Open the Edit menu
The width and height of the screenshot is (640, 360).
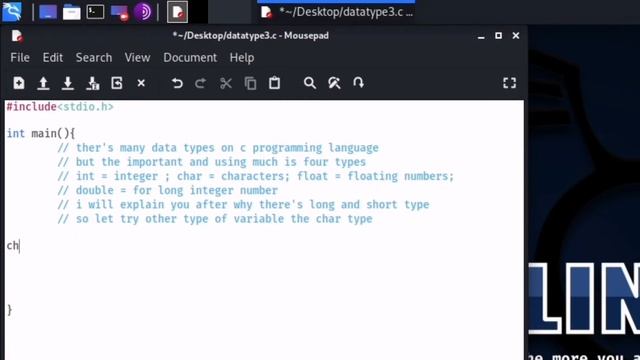(53, 58)
